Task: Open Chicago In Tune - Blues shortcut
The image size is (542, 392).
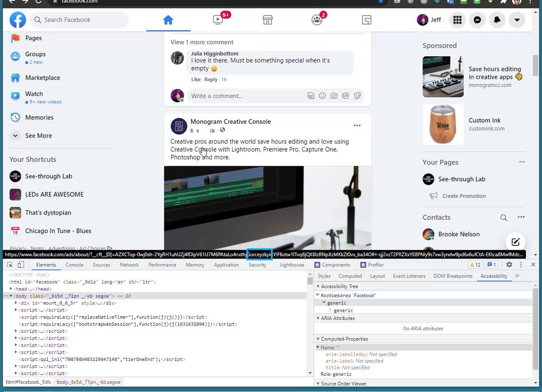Action: 58,231
